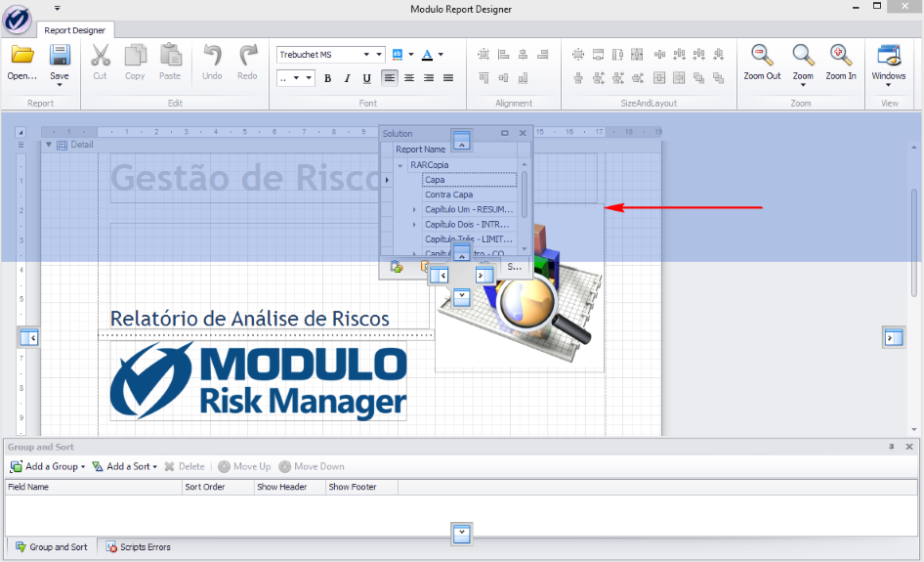924x562 pixels.
Task: Click the Align Bottoms icon
Action: (x=523, y=77)
